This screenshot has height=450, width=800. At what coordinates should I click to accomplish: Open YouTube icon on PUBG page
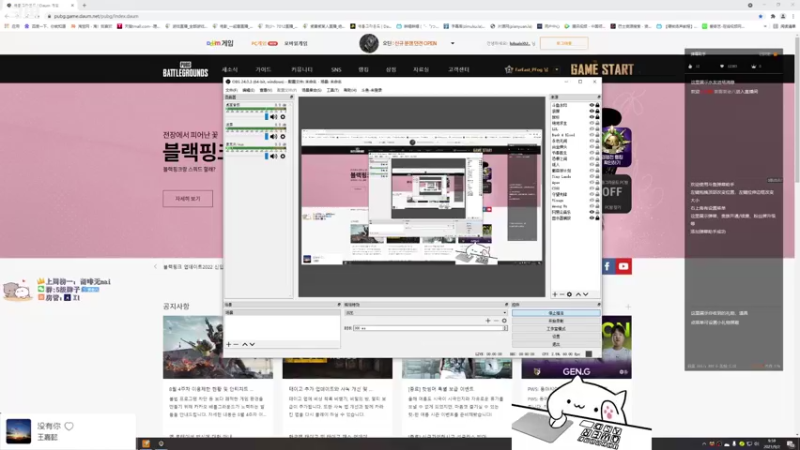click(x=623, y=266)
